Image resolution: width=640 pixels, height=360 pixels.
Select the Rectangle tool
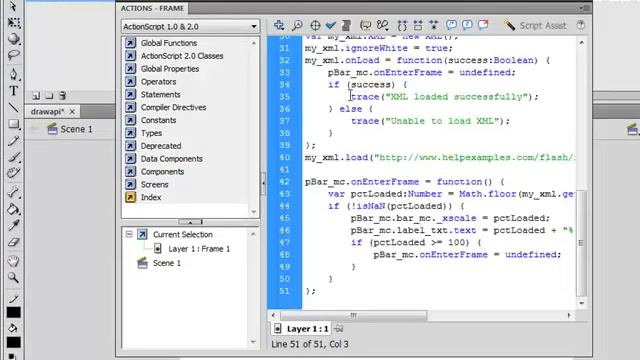point(13,124)
